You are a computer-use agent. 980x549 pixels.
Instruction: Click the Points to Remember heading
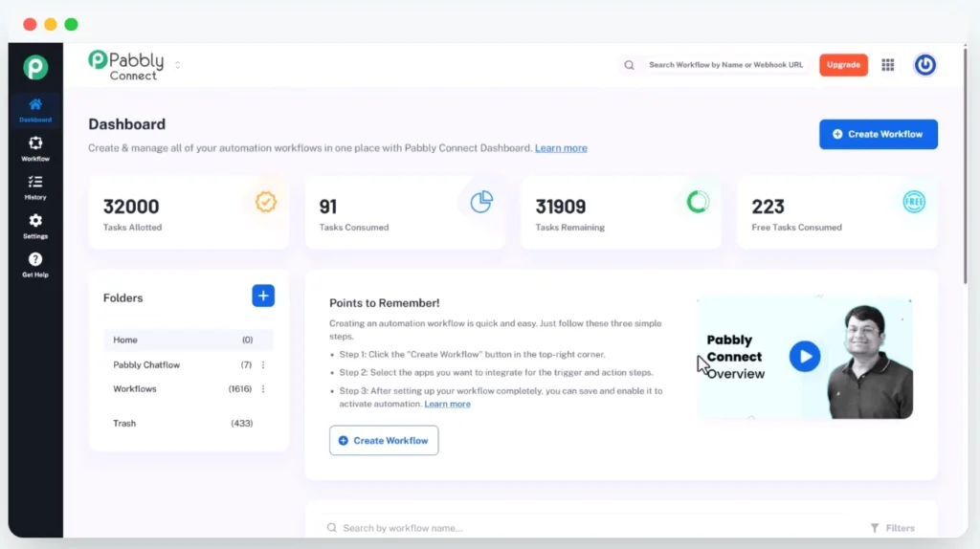[x=385, y=303]
